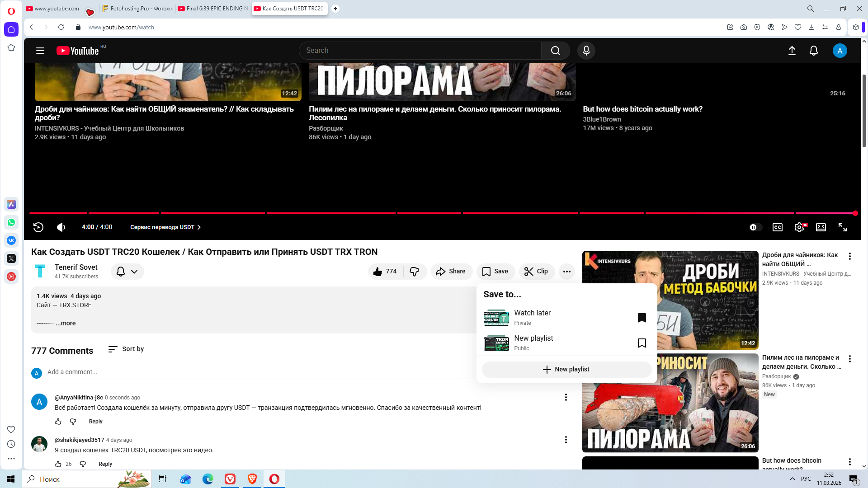Toggle subtitles with the CC button

[777, 227]
